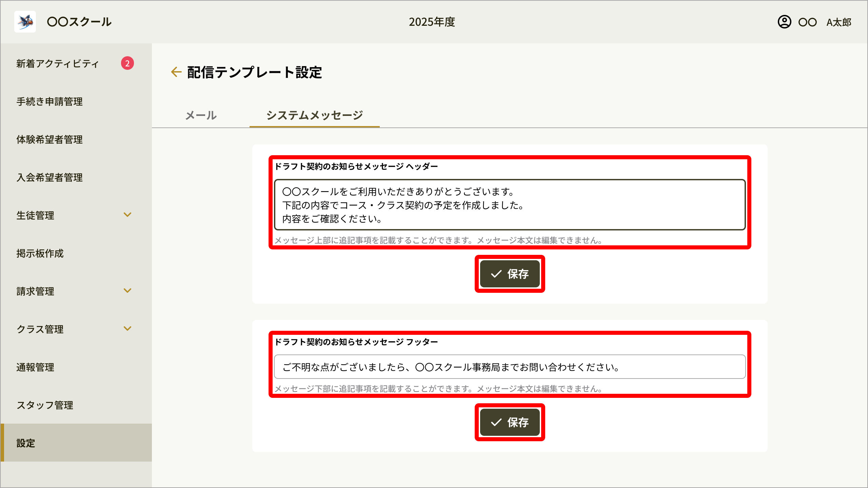This screenshot has width=868, height=488.
Task: Click the notification badge showing 2
Action: pyautogui.click(x=127, y=63)
